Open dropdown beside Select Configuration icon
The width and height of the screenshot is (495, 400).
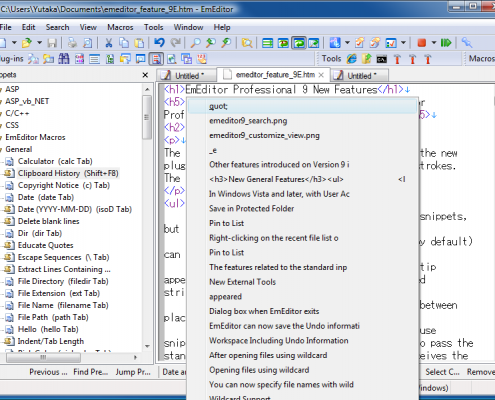347,43
